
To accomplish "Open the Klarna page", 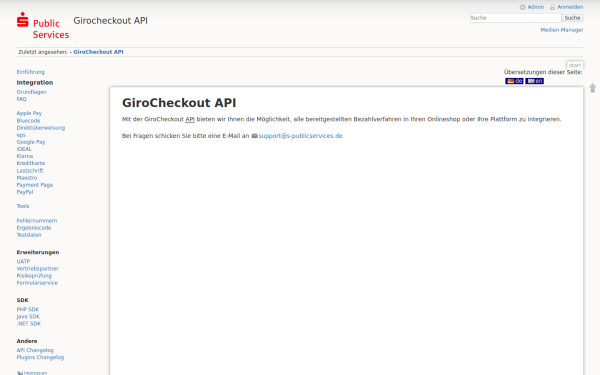I will tap(24, 156).
